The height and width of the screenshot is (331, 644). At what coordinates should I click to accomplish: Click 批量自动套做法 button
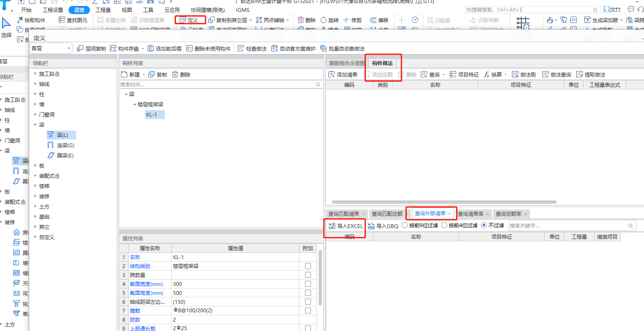click(342, 49)
